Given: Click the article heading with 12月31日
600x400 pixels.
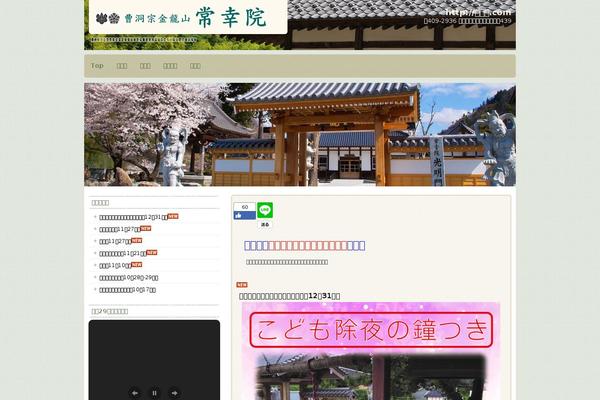Looking at the screenshot, I should [290, 296].
